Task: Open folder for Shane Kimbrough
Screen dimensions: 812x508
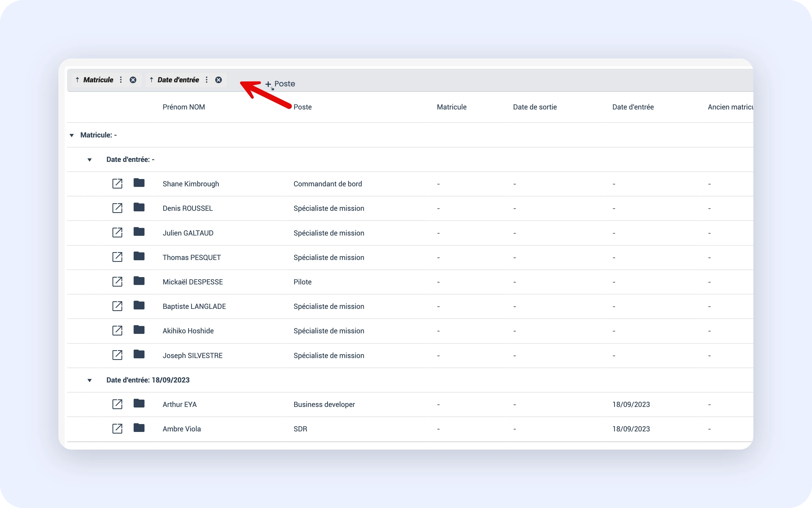Action: (x=139, y=183)
